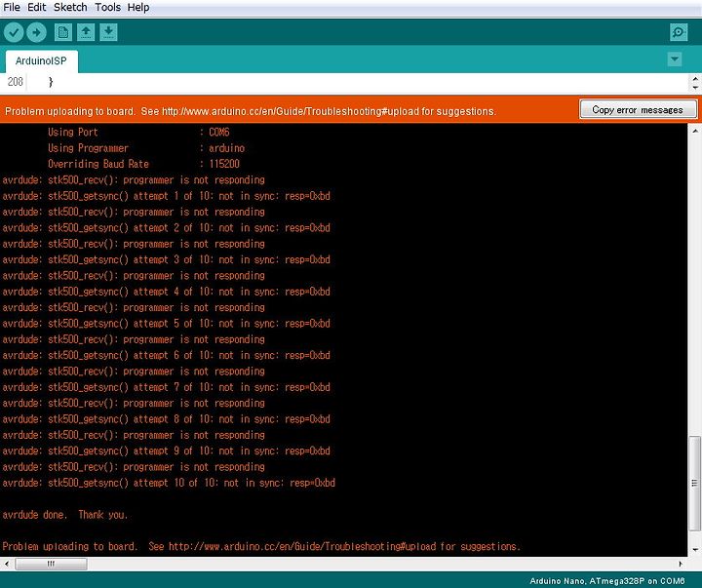The width and height of the screenshot is (702, 588).
Task: Click the 'attempt 5 of 10' console line
Action: (166, 324)
